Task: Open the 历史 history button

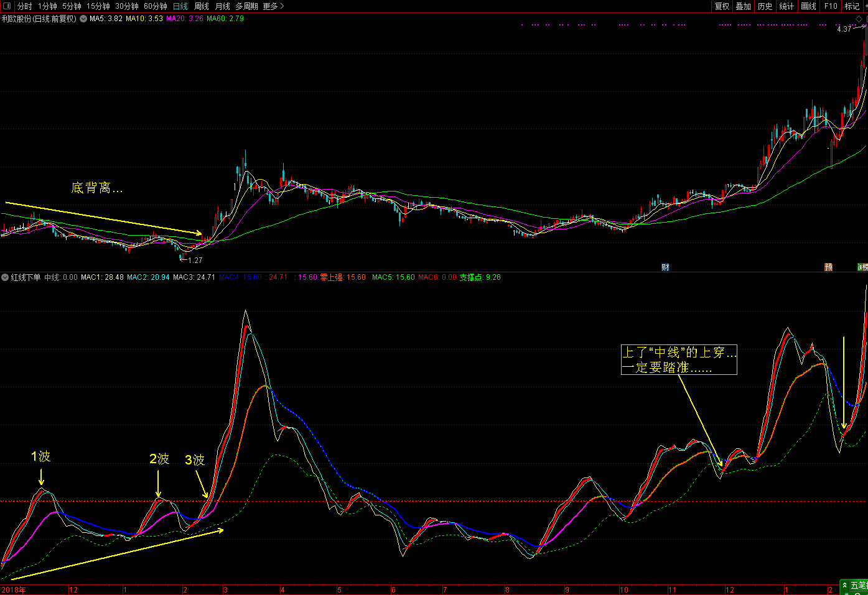Action: 765,6
